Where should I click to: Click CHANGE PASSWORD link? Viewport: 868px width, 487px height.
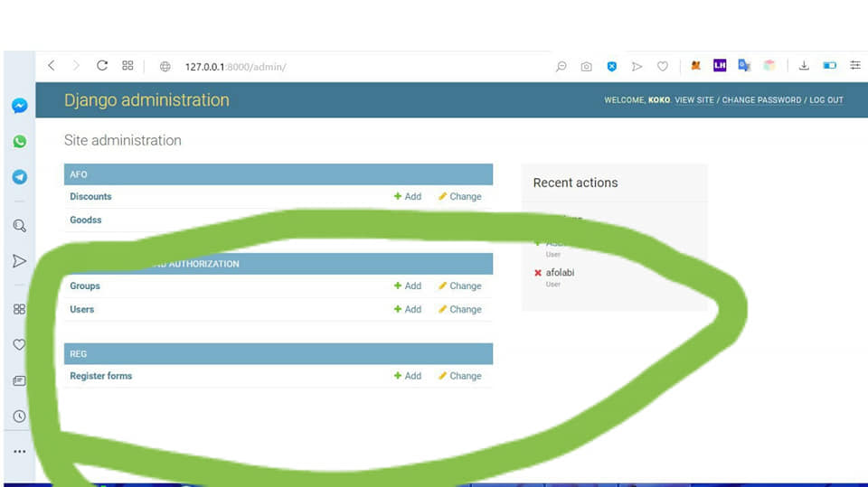click(761, 100)
